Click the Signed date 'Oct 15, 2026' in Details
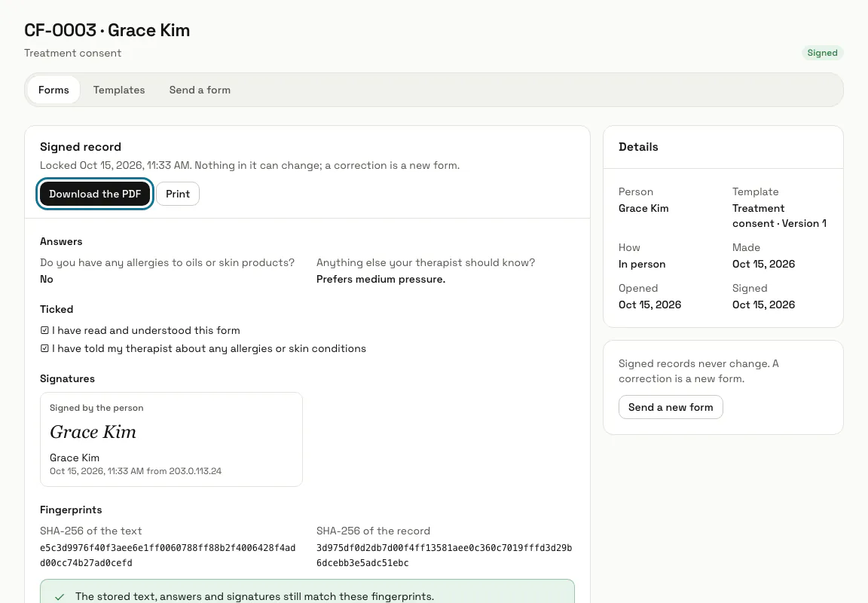Screen dimensions: 868x603 [763, 305]
